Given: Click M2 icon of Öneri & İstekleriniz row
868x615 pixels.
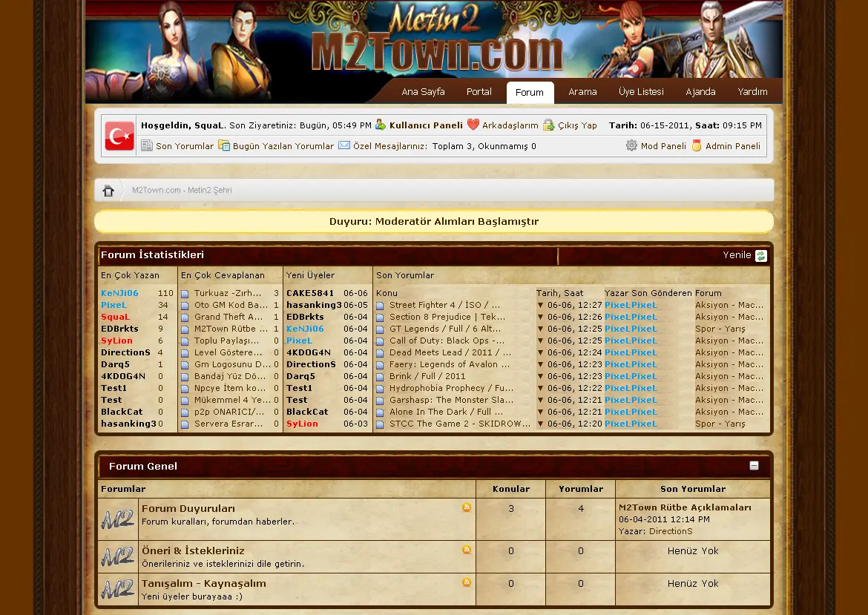Looking at the screenshot, I should click(x=117, y=557).
